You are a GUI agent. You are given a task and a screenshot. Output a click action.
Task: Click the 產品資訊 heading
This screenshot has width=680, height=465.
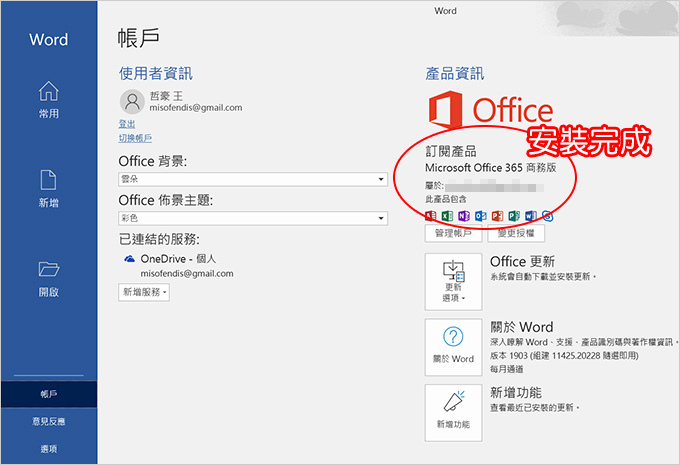[x=454, y=73]
